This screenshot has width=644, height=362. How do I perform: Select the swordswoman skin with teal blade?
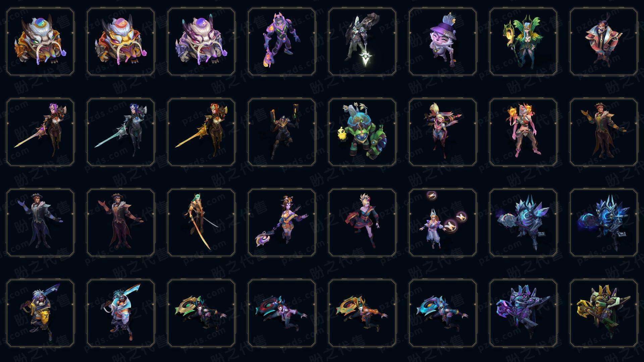(121, 132)
